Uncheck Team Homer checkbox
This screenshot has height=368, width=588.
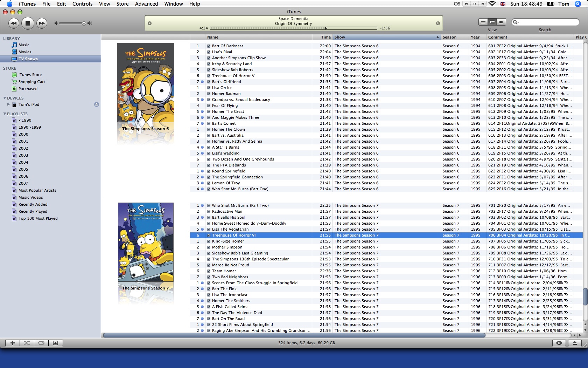click(x=209, y=271)
